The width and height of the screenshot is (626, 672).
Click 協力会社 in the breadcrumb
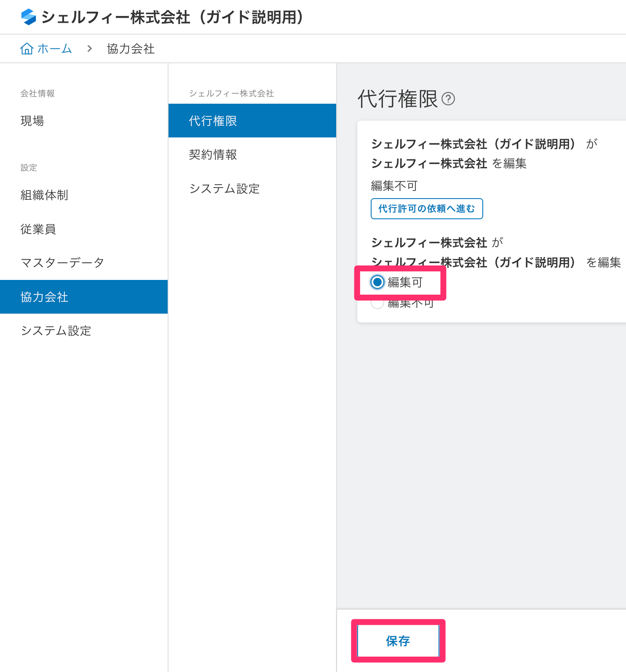tap(131, 49)
